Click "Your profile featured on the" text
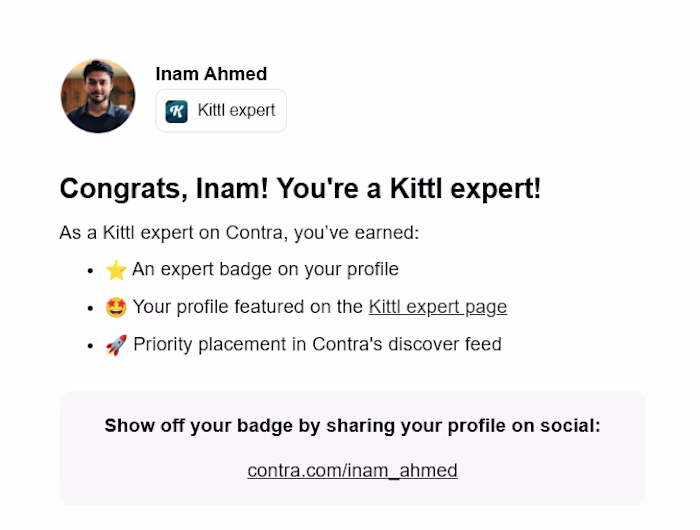This screenshot has height=530, width=700. pyautogui.click(x=248, y=307)
